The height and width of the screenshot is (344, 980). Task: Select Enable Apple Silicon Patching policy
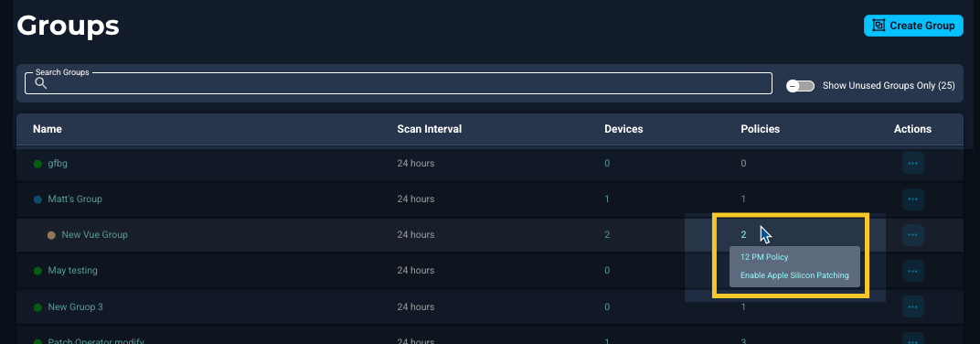pos(794,275)
